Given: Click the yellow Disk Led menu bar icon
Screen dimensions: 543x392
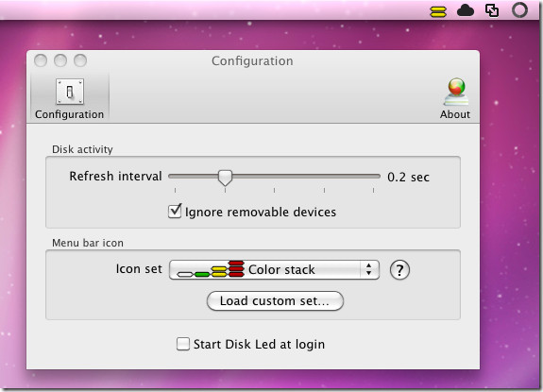Looking at the screenshot, I should (x=438, y=11).
